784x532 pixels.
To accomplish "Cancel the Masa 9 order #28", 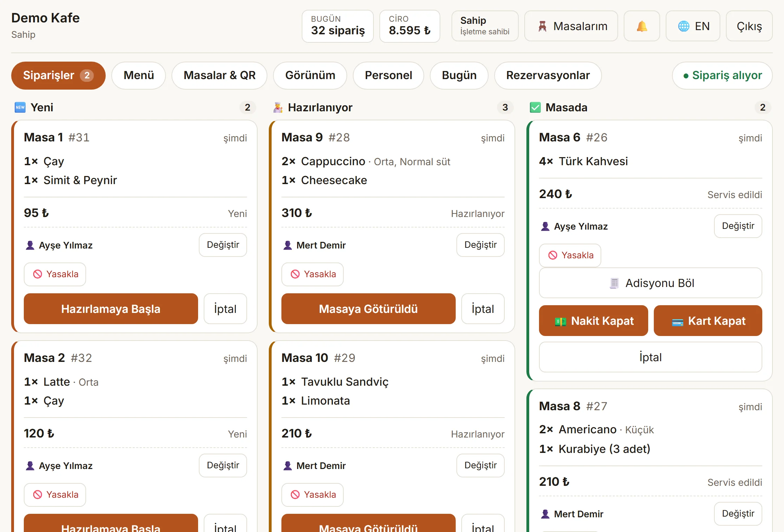I will (483, 309).
